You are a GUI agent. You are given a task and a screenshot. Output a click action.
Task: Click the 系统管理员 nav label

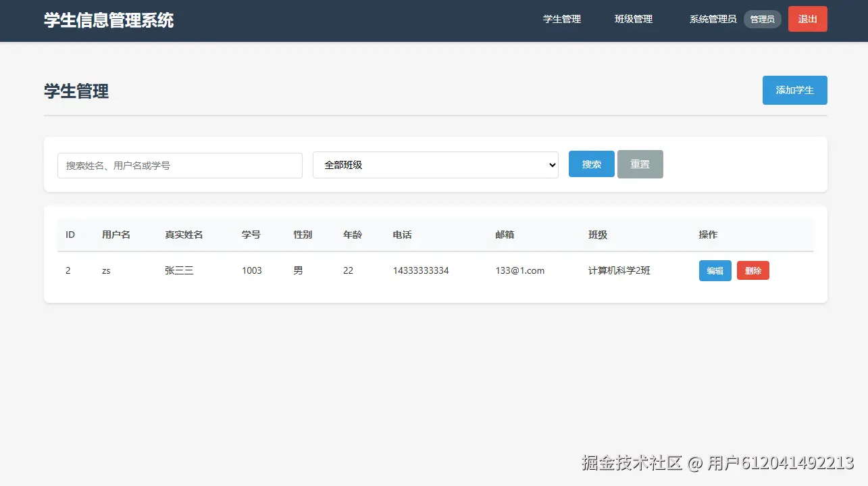pyautogui.click(x=712, y=19)
